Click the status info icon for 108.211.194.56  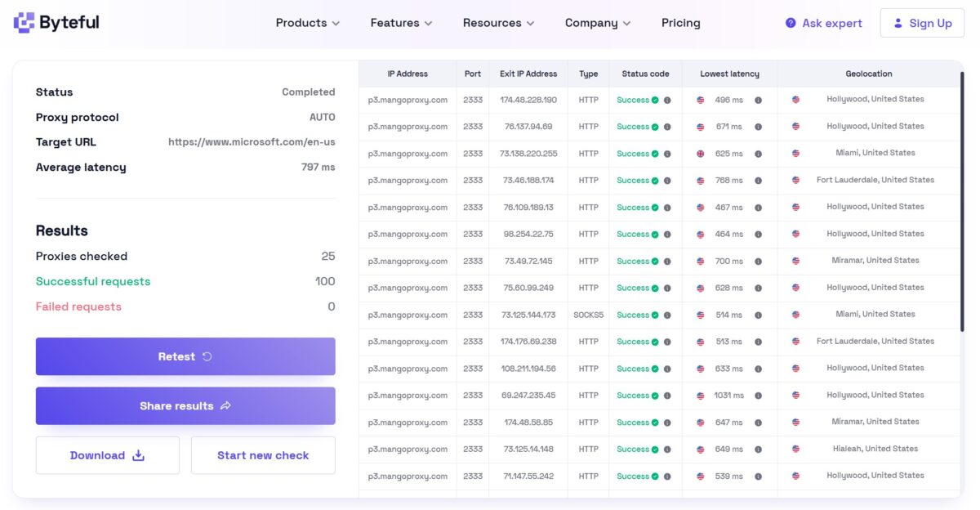[667, 369]
